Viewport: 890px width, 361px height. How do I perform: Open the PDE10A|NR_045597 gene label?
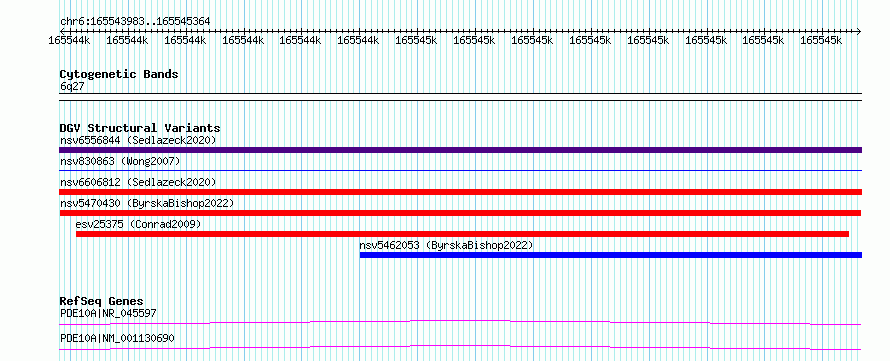tap(108, 313)
